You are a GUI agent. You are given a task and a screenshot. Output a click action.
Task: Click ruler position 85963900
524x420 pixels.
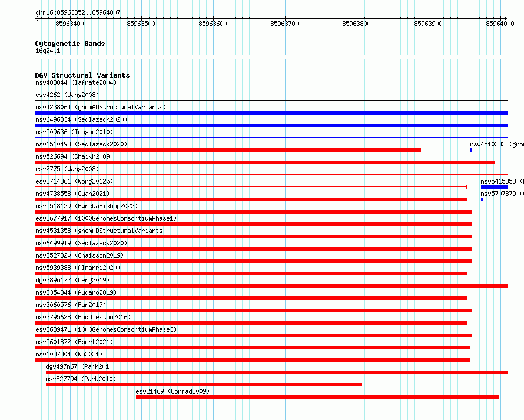tap(429, 24)
